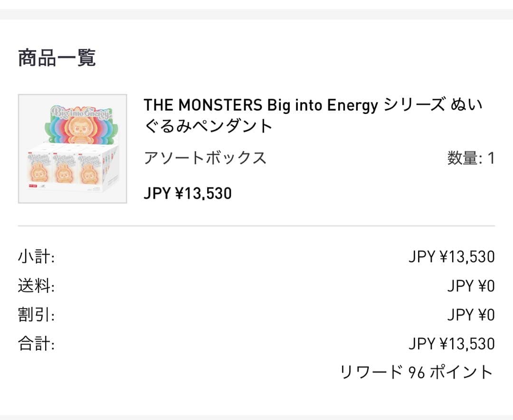Click the Big into Energy logo in product image
This screenshot has width=513, height=420.
coord(82,114)
